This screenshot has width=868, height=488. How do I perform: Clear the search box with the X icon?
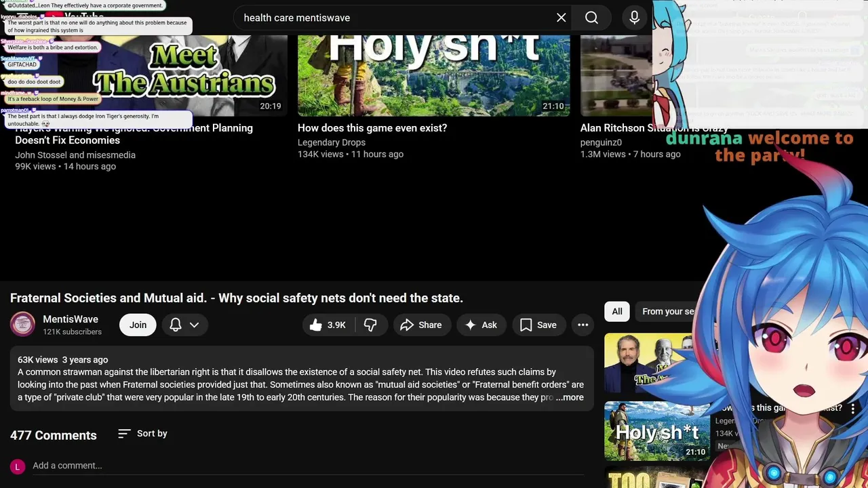click(561, 18)
